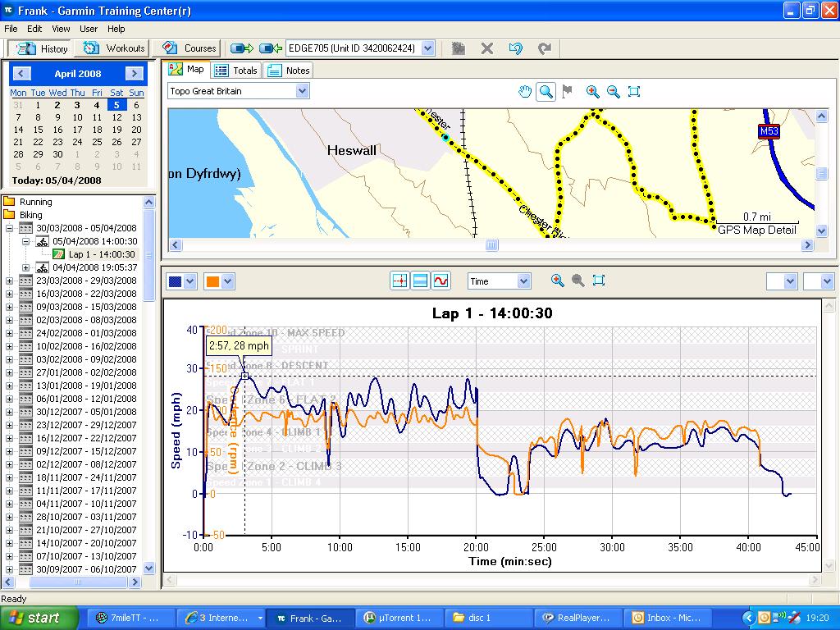Open the Topo Great Britain map dropdown
The image size is (840, 630).
302,91
